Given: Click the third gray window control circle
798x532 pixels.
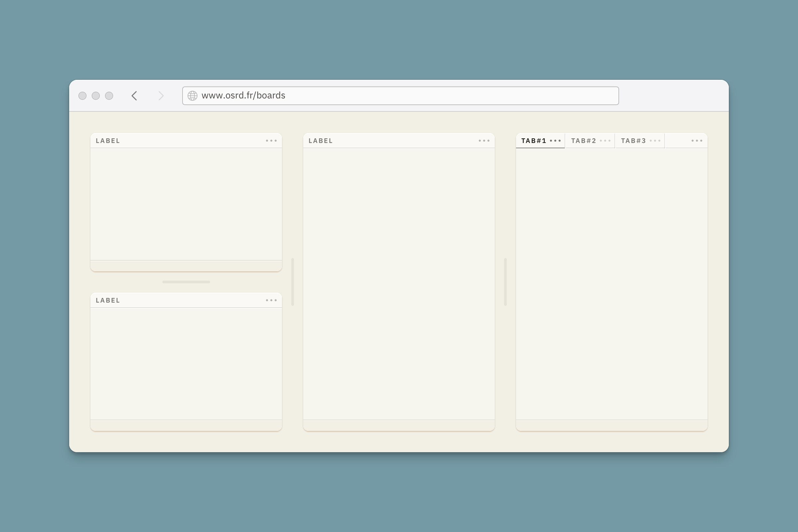Looking at the screenshot, I should click(109, 96).
